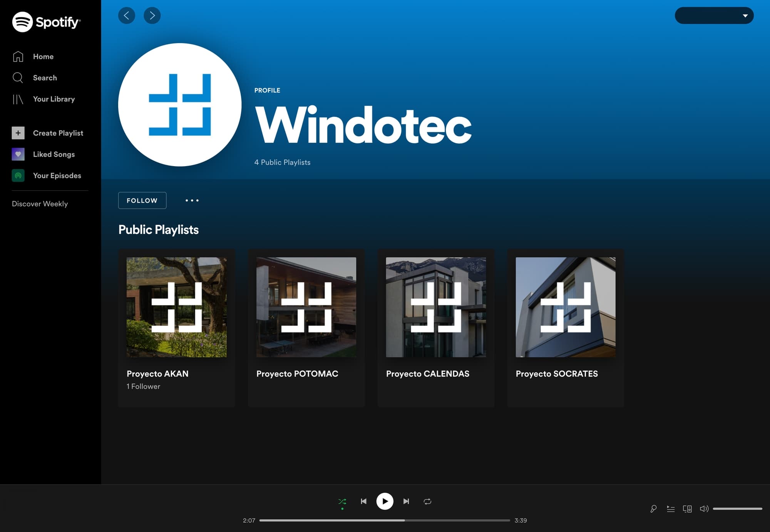Open Your Episodes
This screenshot has height=532, width=770.
[x=57, y=175]
